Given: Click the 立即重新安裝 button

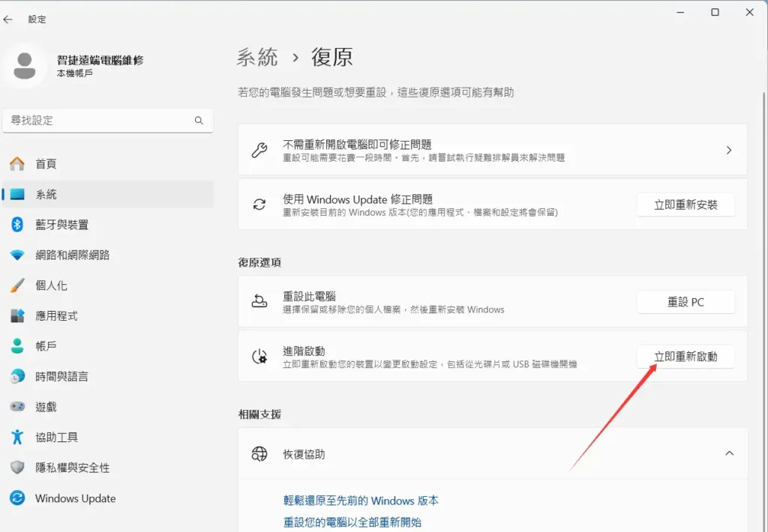Looking at the screenshot, I should tap(685, 205).
